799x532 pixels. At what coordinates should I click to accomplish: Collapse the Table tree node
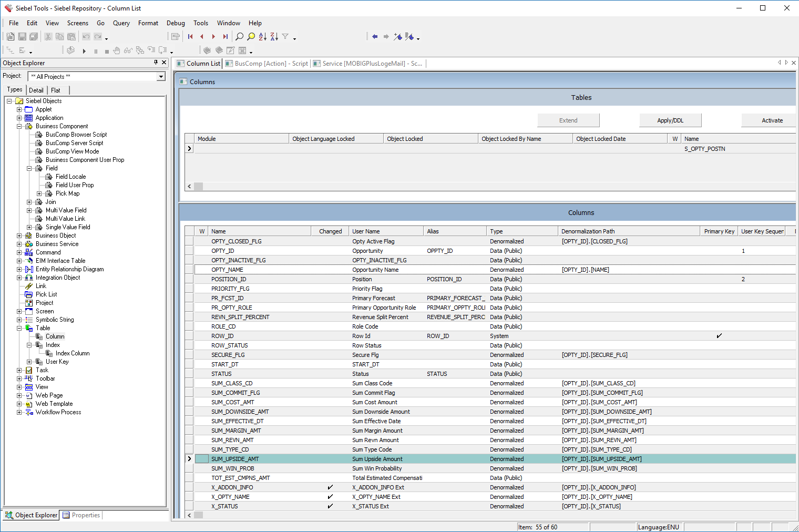[19, 328]
